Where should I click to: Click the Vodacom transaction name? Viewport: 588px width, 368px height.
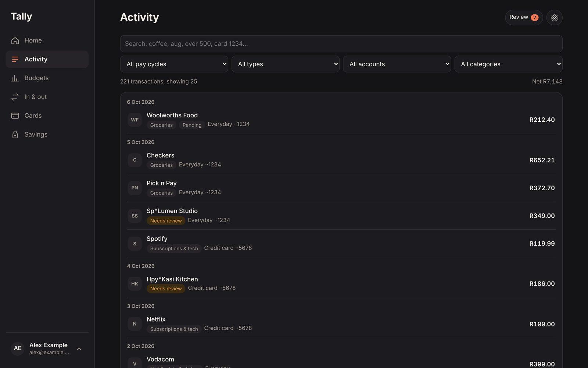click(x=160, y=360)
